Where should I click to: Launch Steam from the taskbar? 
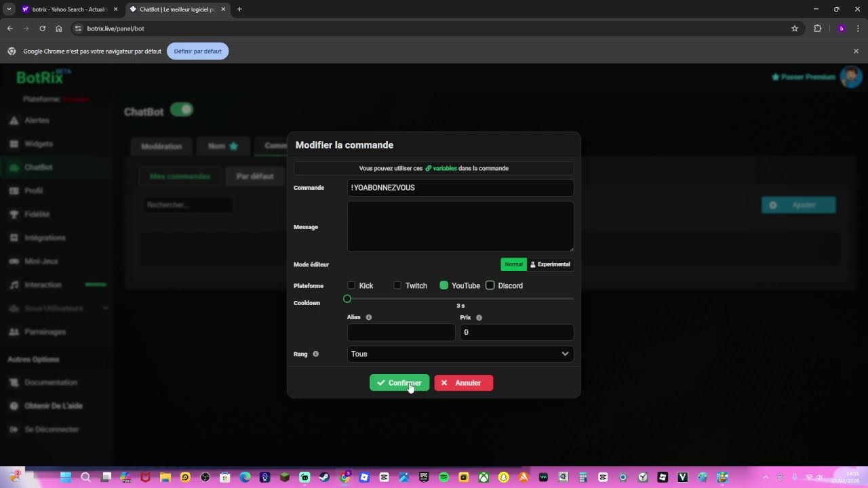point(324,477)
